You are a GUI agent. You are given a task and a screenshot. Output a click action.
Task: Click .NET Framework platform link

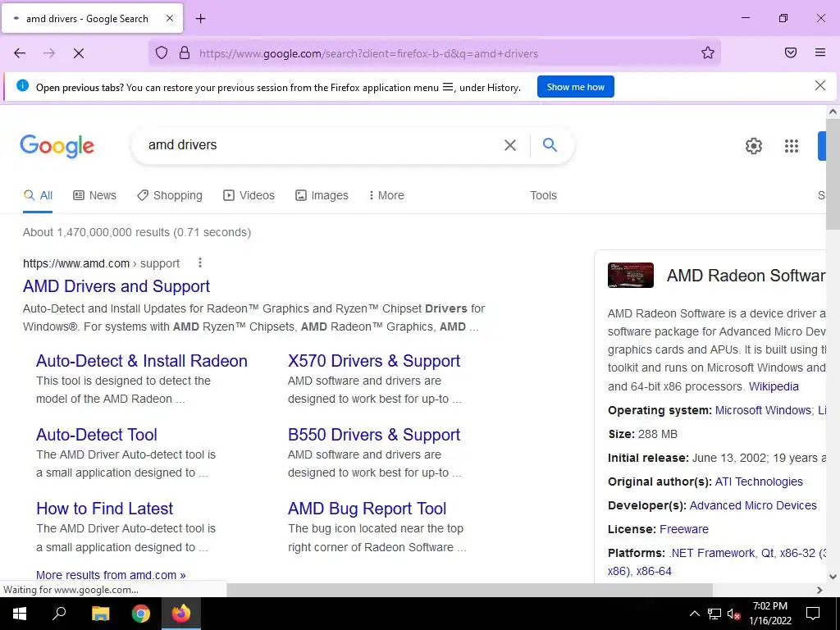711,553
